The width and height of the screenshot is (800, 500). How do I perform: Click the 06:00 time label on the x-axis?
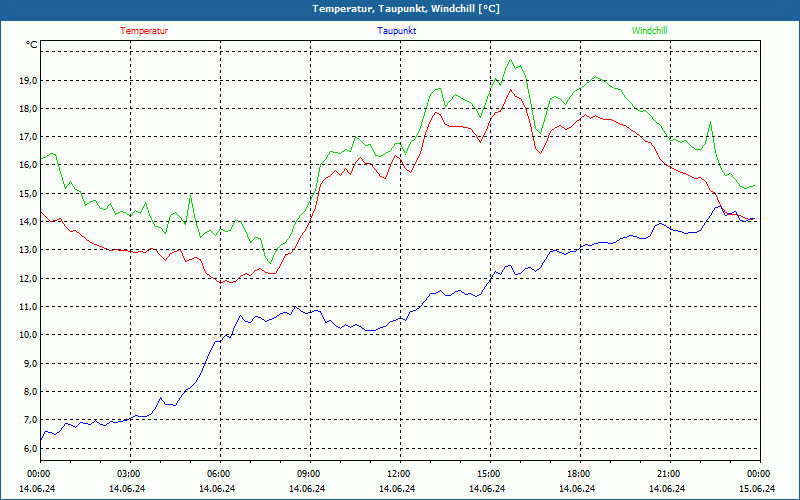click(x=220, y=474)
